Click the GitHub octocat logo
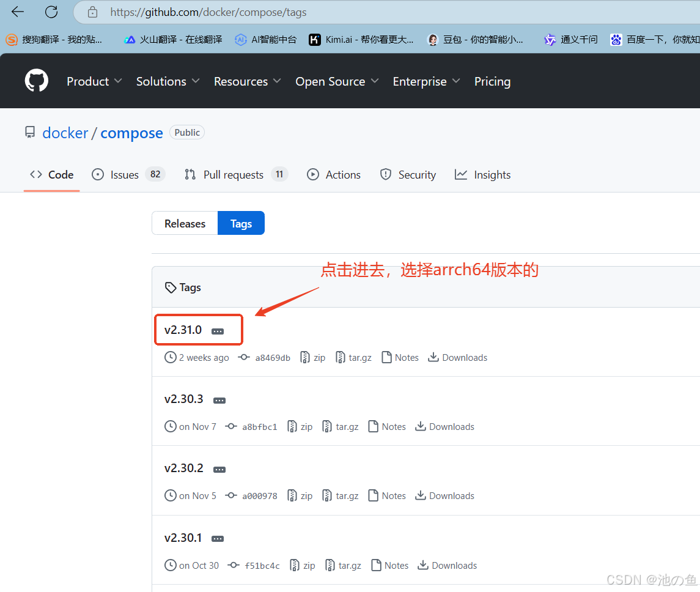The width and height of the screenshot is (700, 592). pos(36,80)
